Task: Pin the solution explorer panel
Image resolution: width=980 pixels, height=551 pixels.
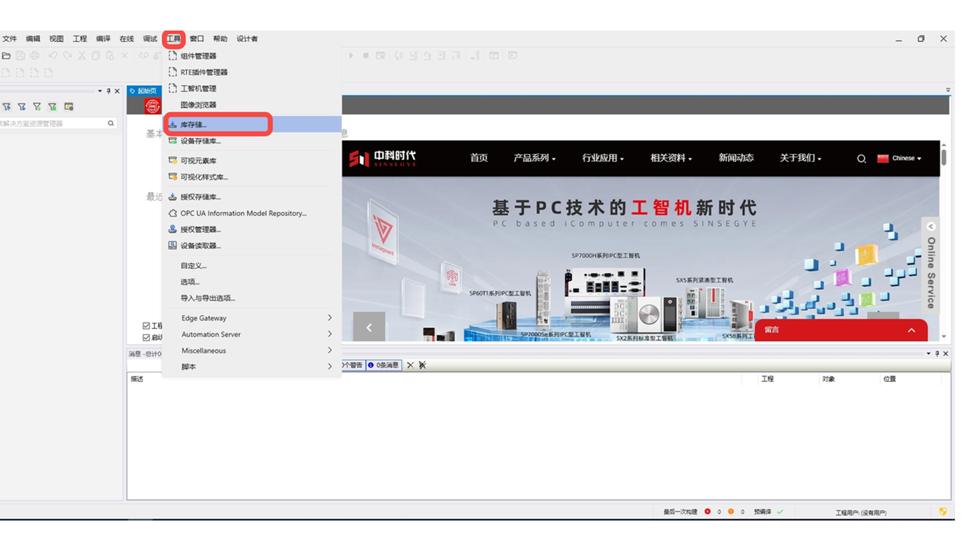Action: coord(108,91)
